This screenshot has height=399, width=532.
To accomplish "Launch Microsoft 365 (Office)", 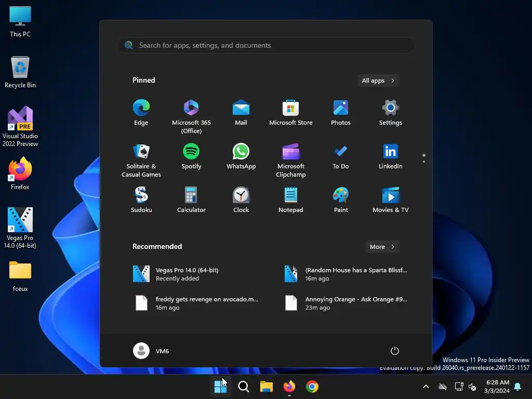I will click(191, 117).
